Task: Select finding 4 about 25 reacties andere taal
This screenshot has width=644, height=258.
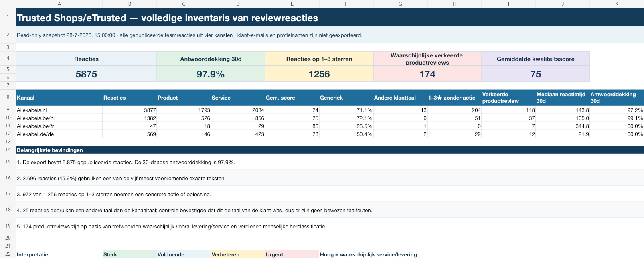Action: click(330, 210)
